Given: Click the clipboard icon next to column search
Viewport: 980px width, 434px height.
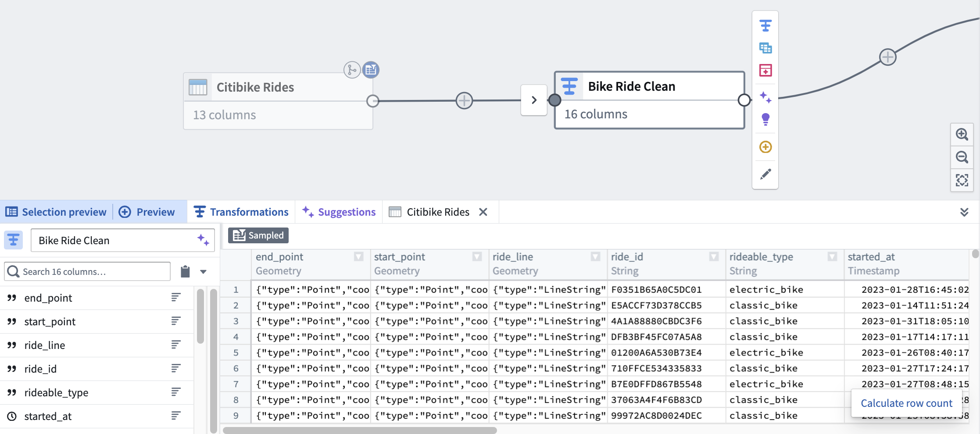Looking at the screenshot, I should pyautogui.click(x=185, y=272).
